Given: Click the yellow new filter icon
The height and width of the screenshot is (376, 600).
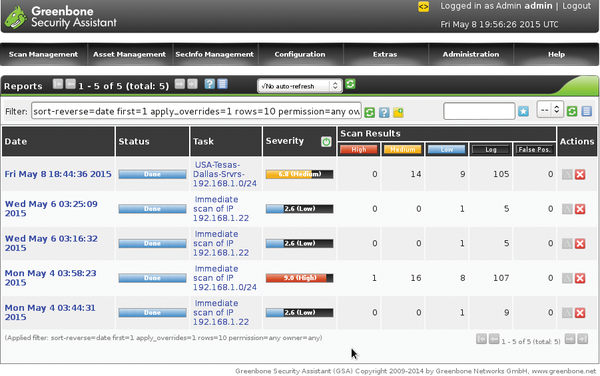Looking at the screenshot, I should click(398, 112).
